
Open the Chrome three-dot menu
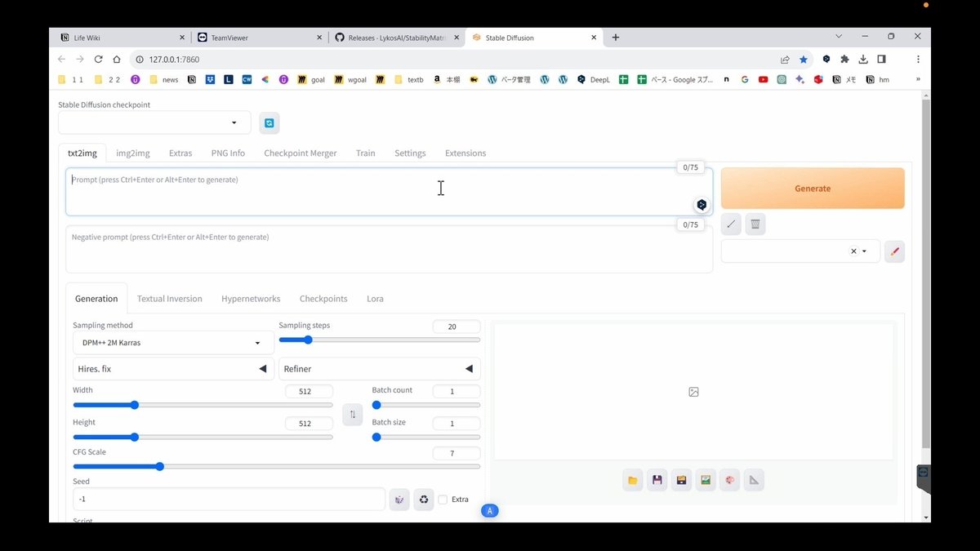tap(918, 60)
